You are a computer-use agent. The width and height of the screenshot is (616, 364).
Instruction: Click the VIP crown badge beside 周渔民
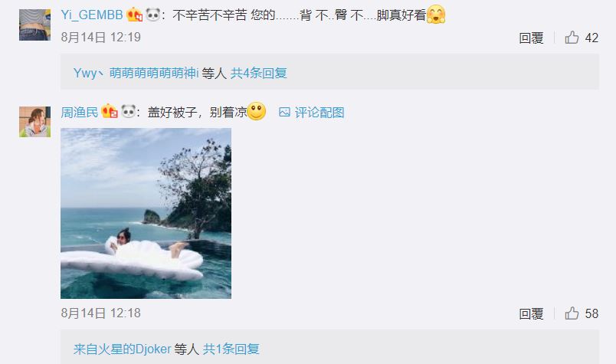[110, 112]
